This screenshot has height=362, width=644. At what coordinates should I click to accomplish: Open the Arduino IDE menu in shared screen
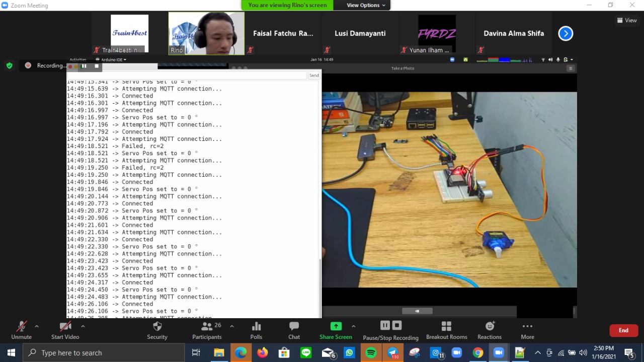point(112,59)
